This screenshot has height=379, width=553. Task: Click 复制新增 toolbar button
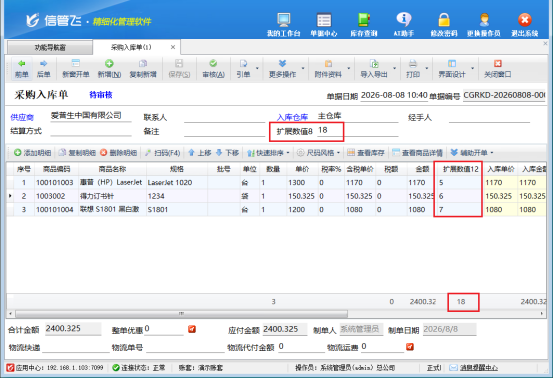click(x=143, y=68)
